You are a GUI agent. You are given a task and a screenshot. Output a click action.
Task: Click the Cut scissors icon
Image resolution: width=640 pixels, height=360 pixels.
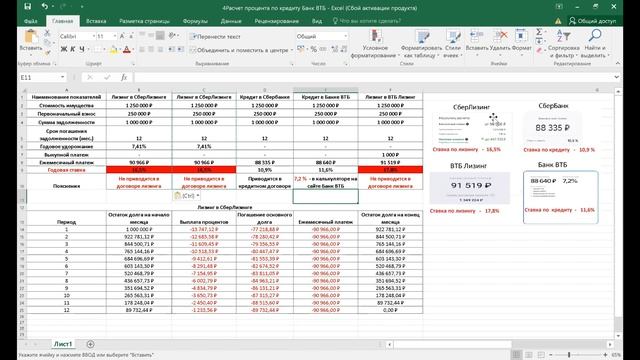[47, 33]
